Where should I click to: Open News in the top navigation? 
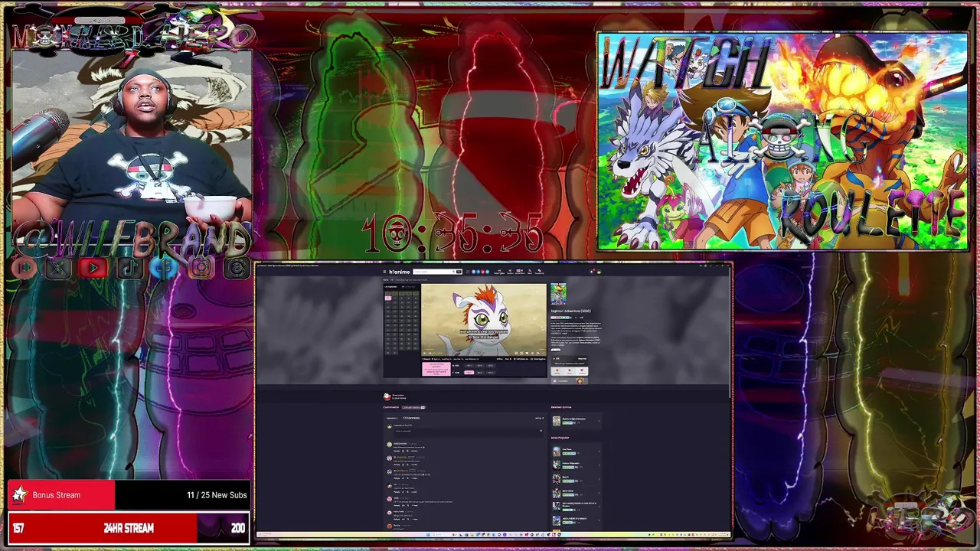(530, 272)
